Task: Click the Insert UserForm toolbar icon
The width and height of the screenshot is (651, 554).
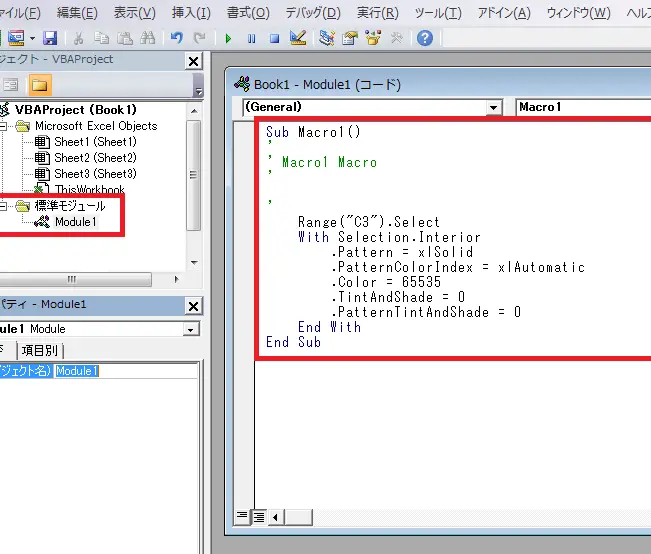Action: (16, 38)
